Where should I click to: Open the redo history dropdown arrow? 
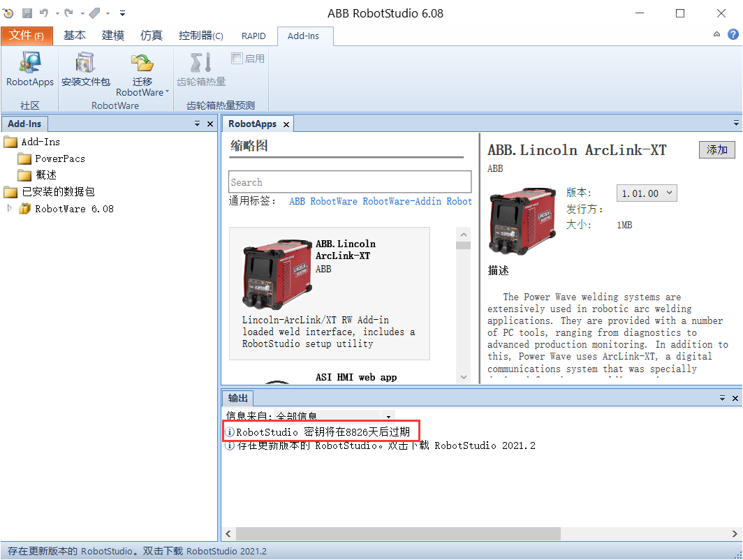coord(82,13)
